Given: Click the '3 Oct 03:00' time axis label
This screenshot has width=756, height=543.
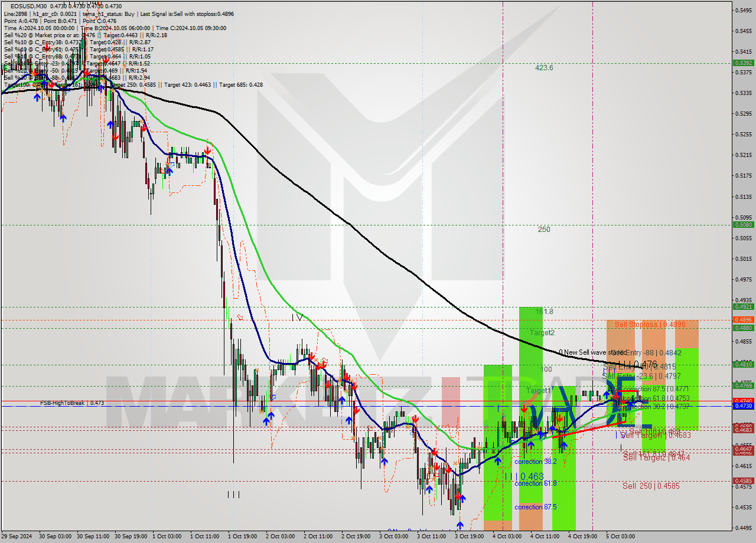Looking at the screenshot, I should 394,537.
